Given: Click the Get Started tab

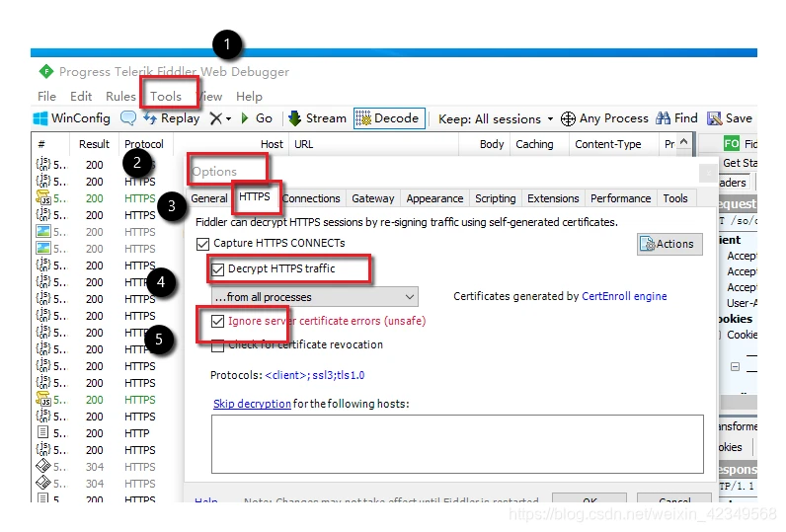Looking at the screenshot, I should click(740, 163).
